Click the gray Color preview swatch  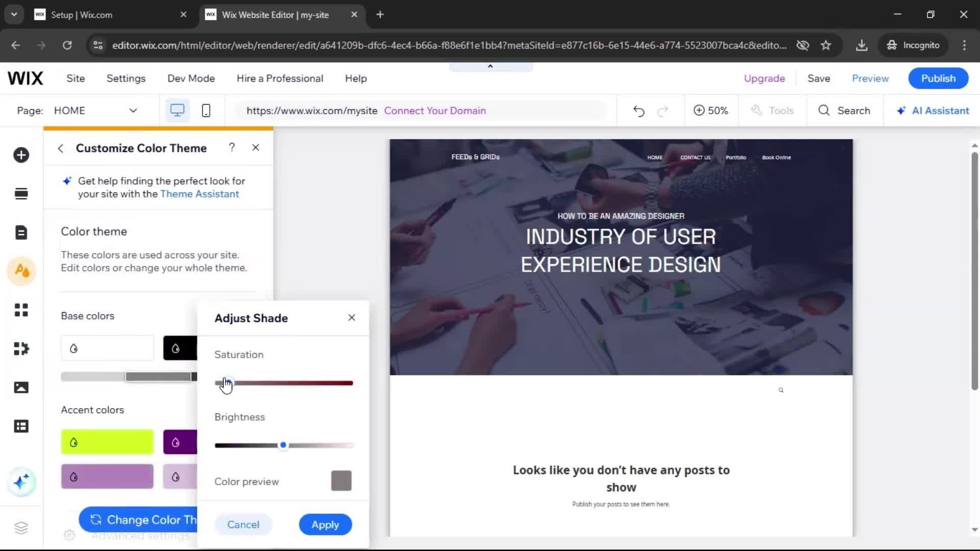point(341,481)
